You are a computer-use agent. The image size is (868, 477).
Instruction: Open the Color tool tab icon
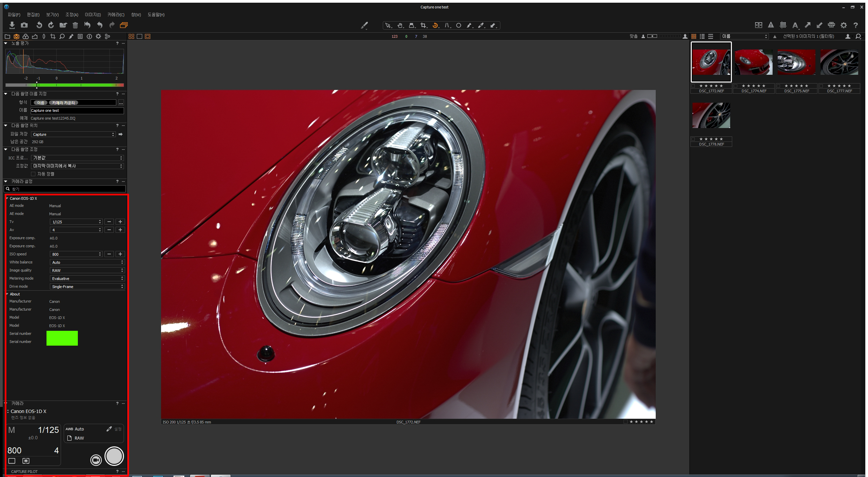coord(26,36)
